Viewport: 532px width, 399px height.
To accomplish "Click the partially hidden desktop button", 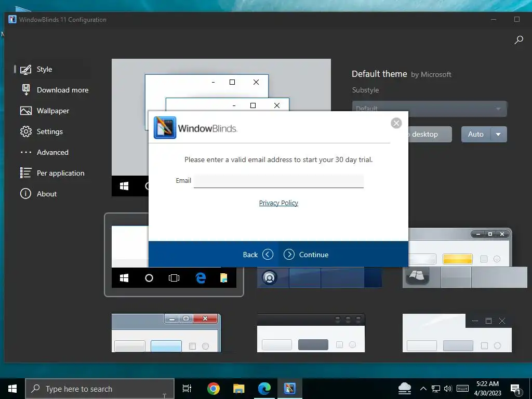I will (x=430, y=135).
